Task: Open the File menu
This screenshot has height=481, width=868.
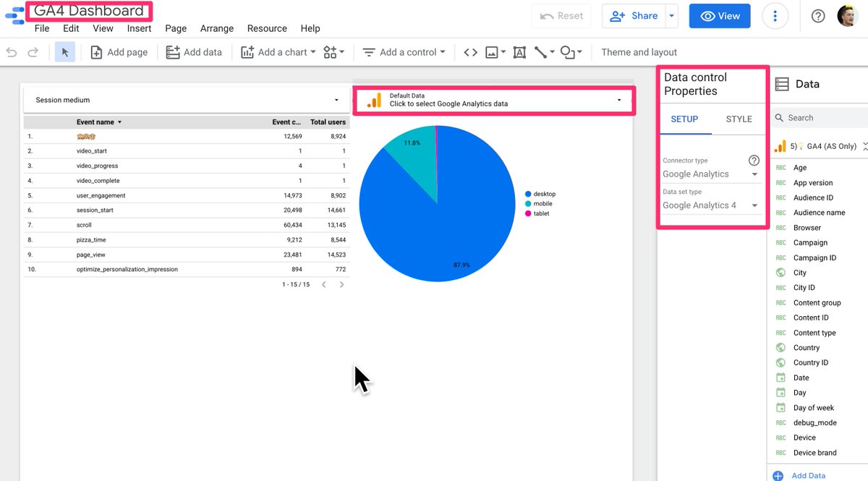Action: click(x=42, y=28)
